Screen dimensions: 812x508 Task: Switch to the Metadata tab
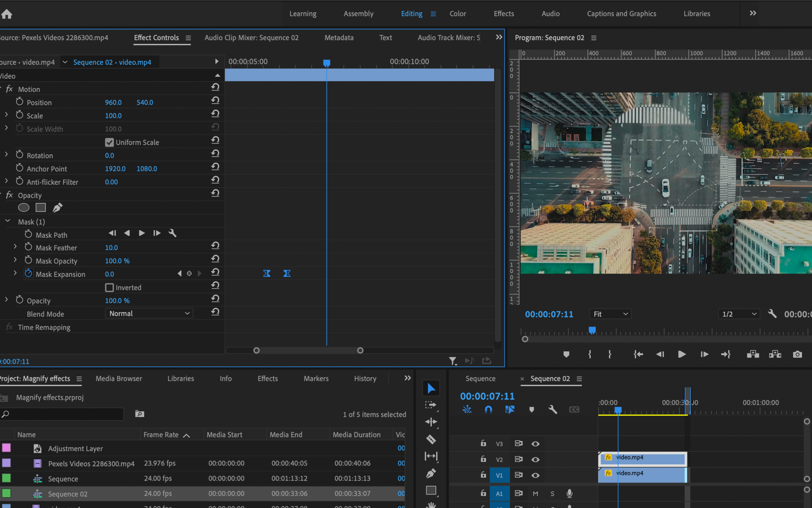click(x=339, y=37)
